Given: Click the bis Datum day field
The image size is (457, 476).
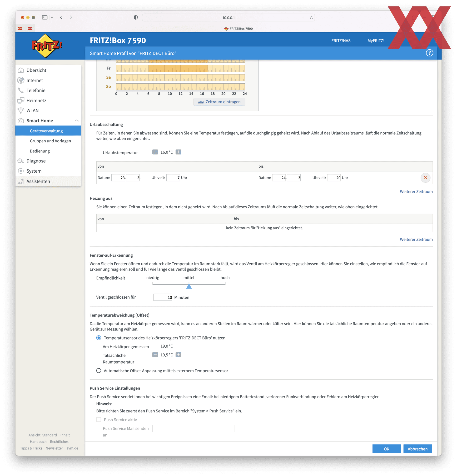Looking at the screenshot, I should click(279, 178).
